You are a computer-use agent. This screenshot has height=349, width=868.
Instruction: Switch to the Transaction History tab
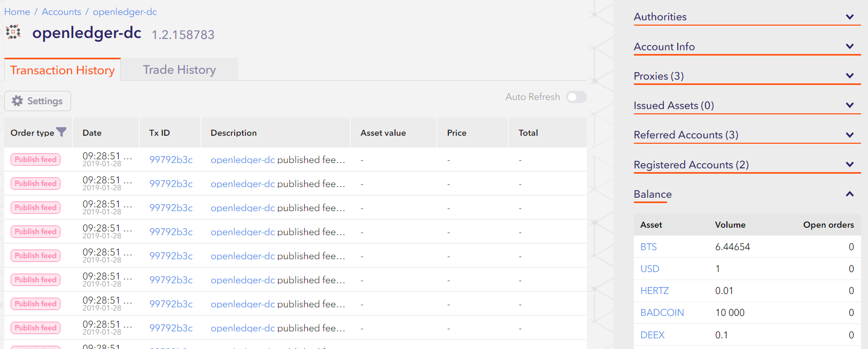[63, 70]
